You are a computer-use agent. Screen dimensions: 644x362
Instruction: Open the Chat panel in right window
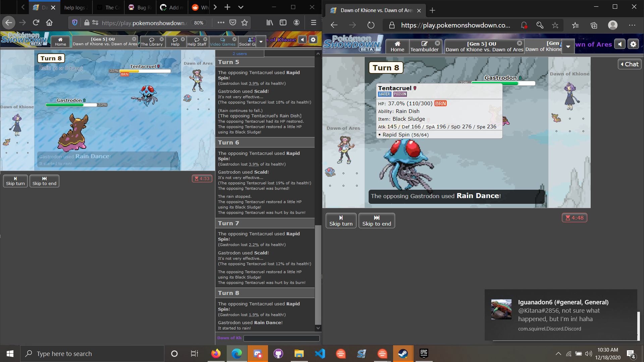tap(630, 64)
